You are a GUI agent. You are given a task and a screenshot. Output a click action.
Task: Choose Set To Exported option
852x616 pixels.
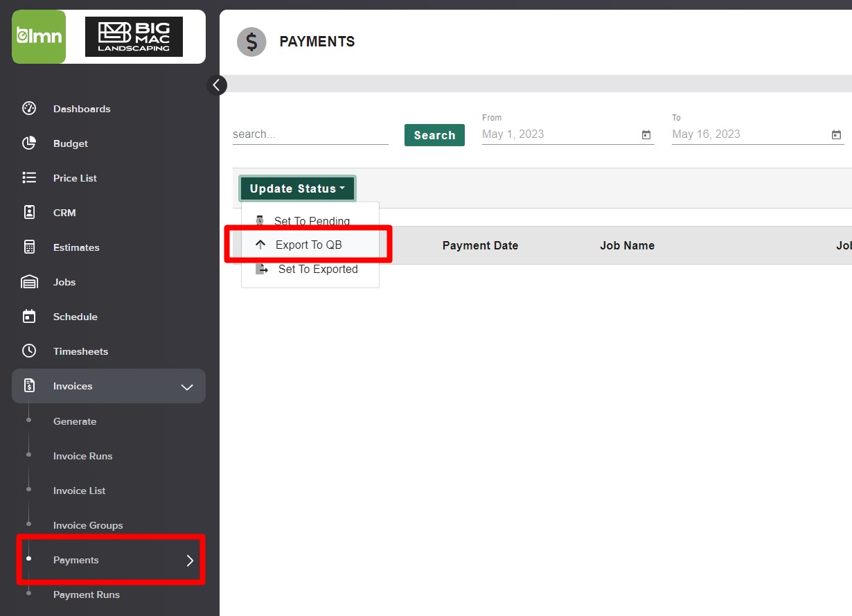[310, 269]
